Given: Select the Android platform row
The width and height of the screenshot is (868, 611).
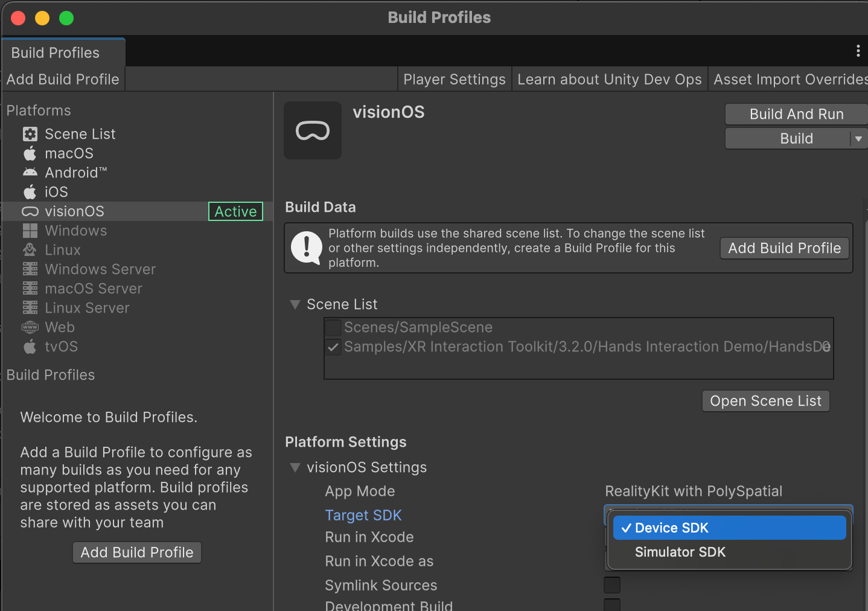Looking at the screenshot, I should tap(138, 173).
